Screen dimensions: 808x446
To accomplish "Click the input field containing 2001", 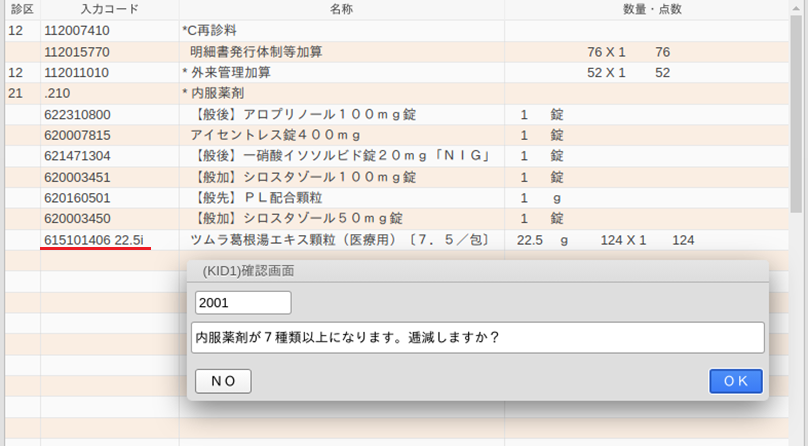I will tap(243, 302).
